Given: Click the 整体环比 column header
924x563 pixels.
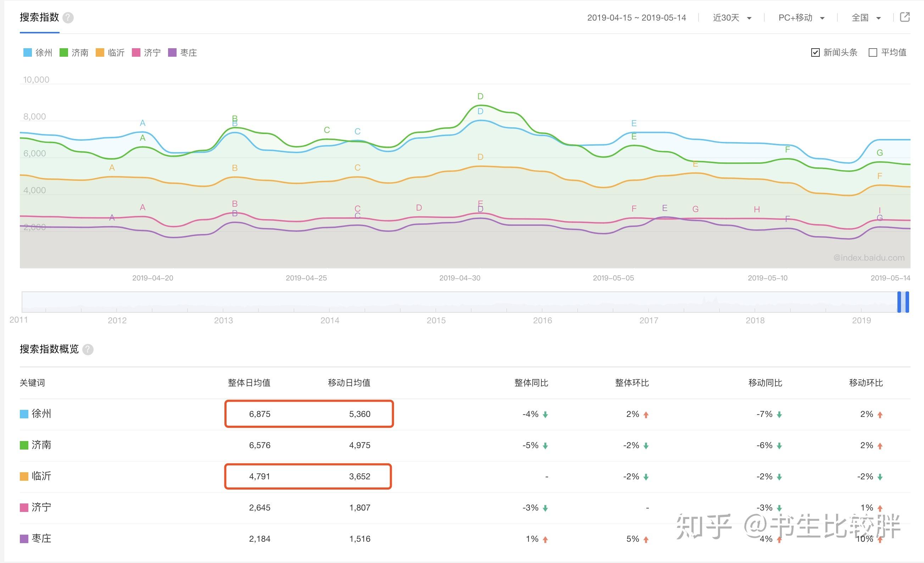Looking at the screenshot, I should (632, 383).
